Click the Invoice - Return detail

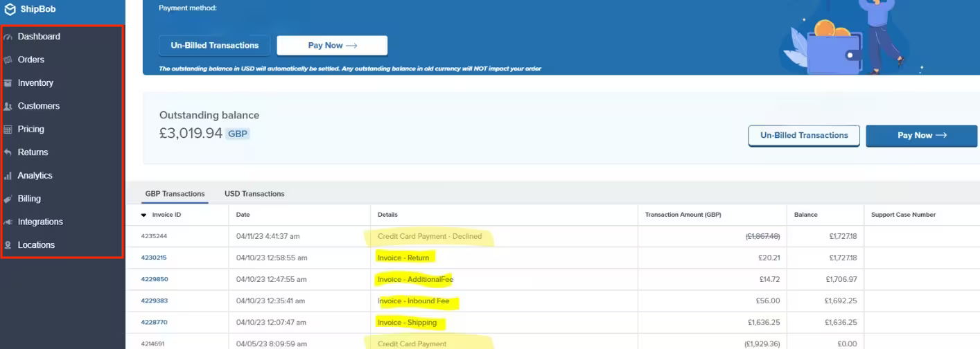coord(403,258)
